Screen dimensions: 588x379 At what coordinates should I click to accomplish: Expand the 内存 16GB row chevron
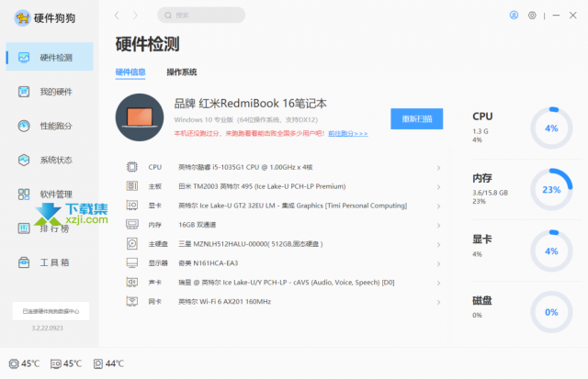[438, 226]
